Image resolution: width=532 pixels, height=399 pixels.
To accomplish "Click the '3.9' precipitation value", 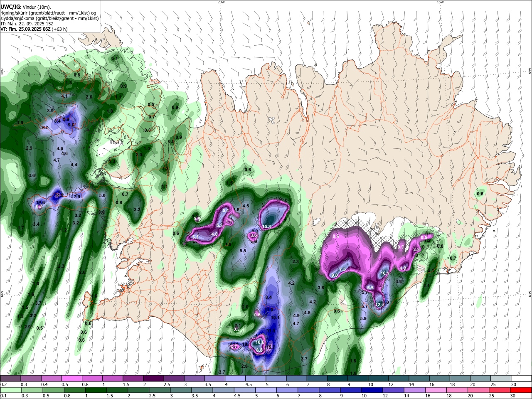I will tap(50, 111).
